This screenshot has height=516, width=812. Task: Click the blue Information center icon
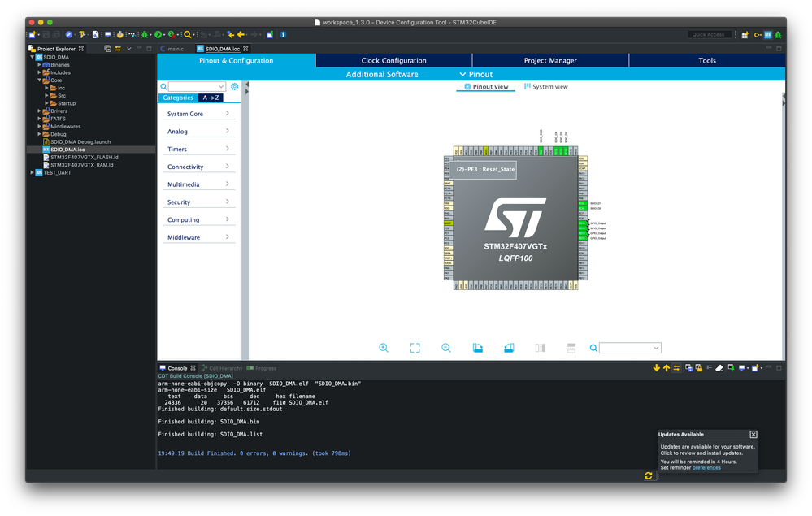[283, 35]
